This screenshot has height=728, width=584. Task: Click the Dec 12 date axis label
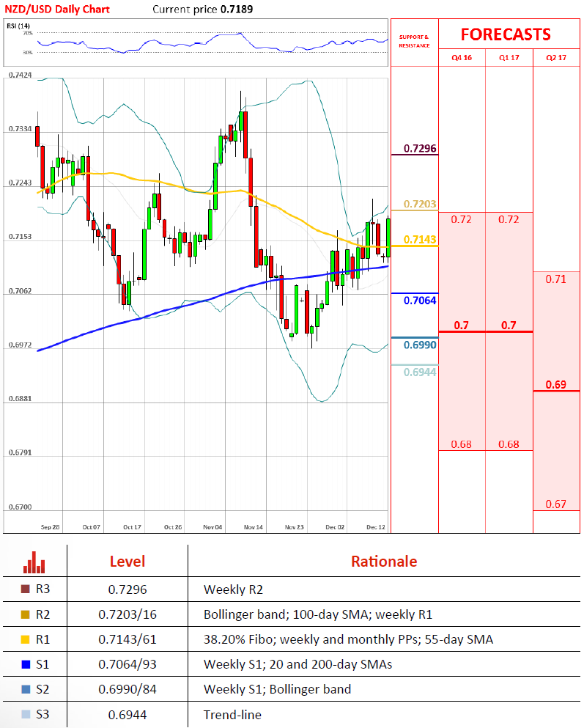(x=376, y=527)
